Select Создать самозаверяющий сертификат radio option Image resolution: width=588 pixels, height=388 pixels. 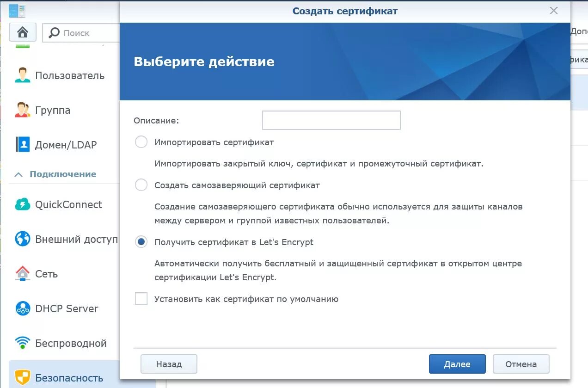(141, 185)
